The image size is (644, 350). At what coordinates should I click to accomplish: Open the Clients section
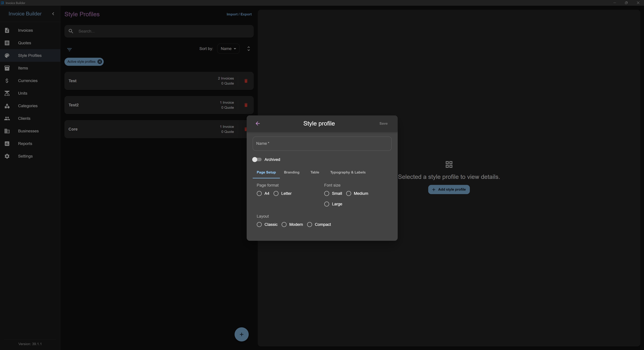pos(30,118)
